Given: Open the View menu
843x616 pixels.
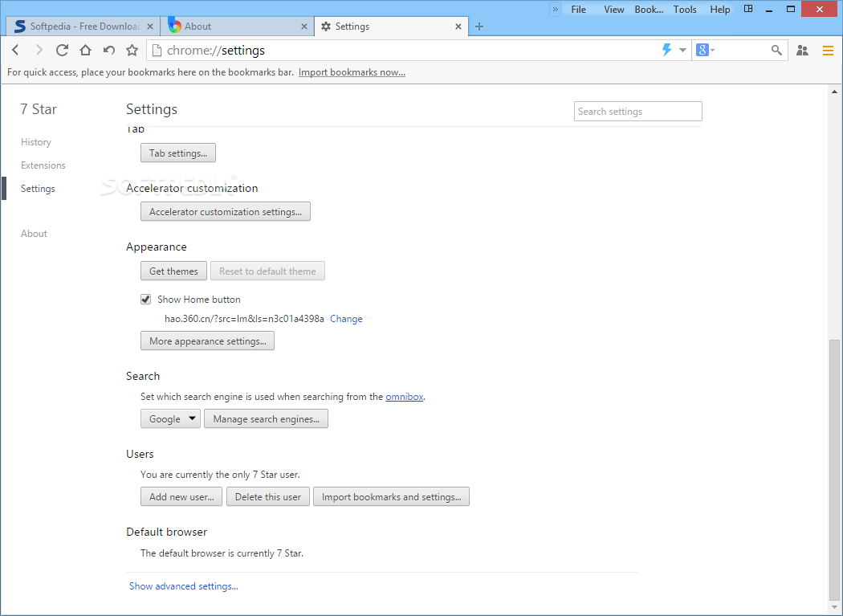Looking at the screenshot, I should [614, 9].
